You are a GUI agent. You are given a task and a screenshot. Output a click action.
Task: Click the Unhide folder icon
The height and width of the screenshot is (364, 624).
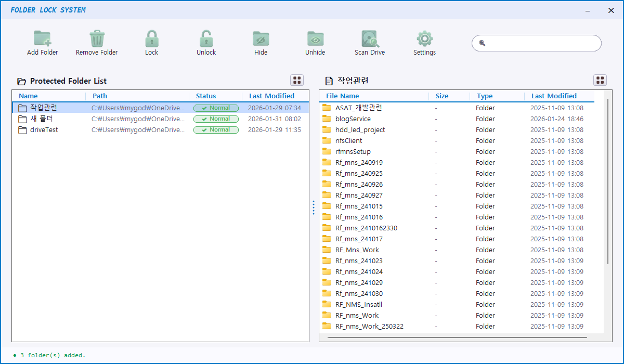pos(315,38)
